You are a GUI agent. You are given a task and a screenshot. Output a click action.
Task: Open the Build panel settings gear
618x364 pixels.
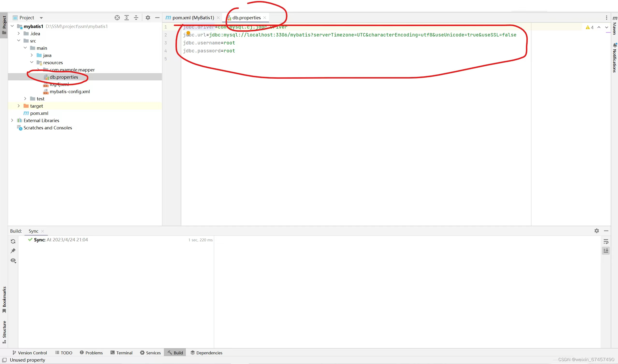pyautogui.click(x=597, y=231)
